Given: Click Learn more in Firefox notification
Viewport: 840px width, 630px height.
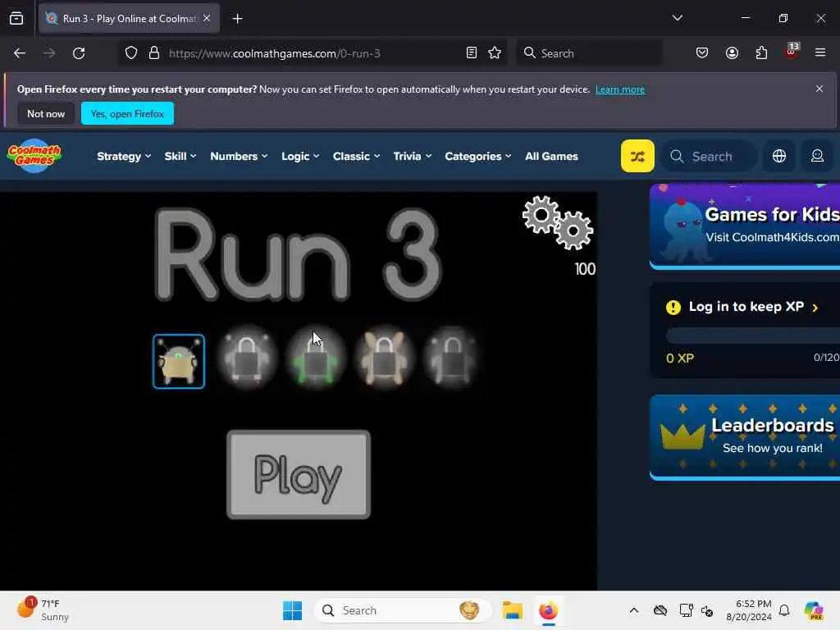Looking at the screenshot, I should pyautogui.click(x=620, y=89).
